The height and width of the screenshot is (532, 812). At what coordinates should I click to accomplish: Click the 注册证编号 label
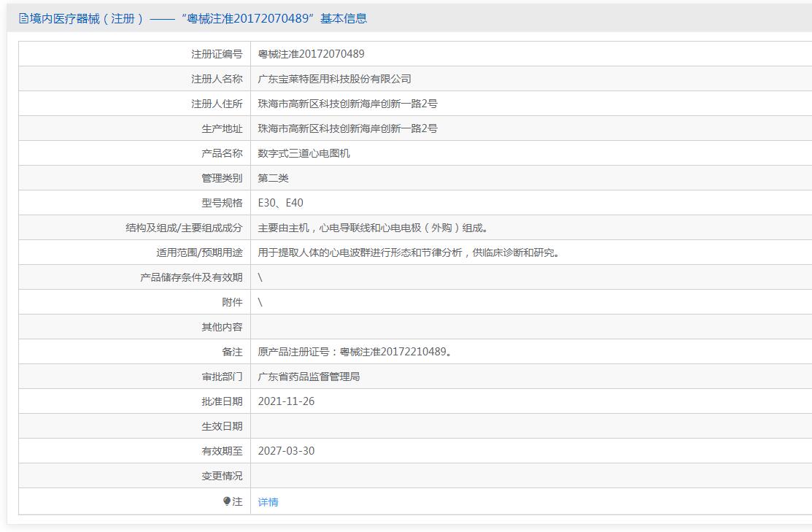pos(217,54)
